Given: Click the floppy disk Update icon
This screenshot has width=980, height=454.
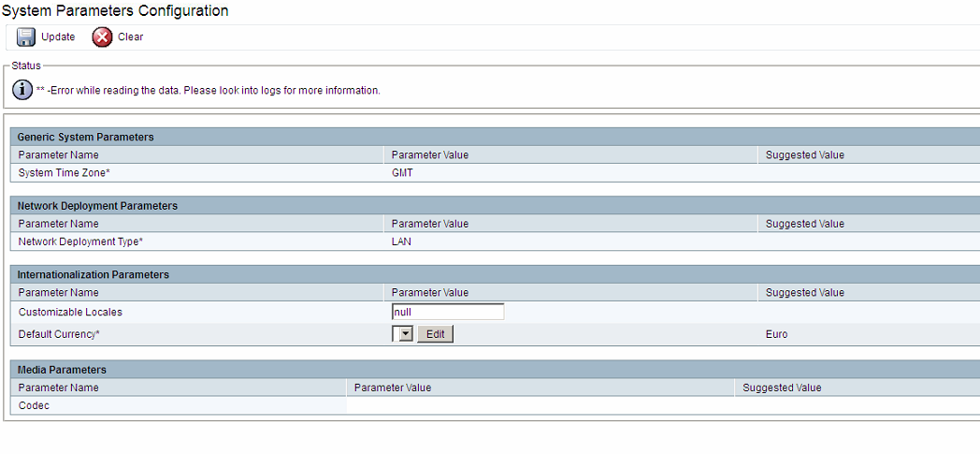Looking at the screenshot, I should coord(25,37).
